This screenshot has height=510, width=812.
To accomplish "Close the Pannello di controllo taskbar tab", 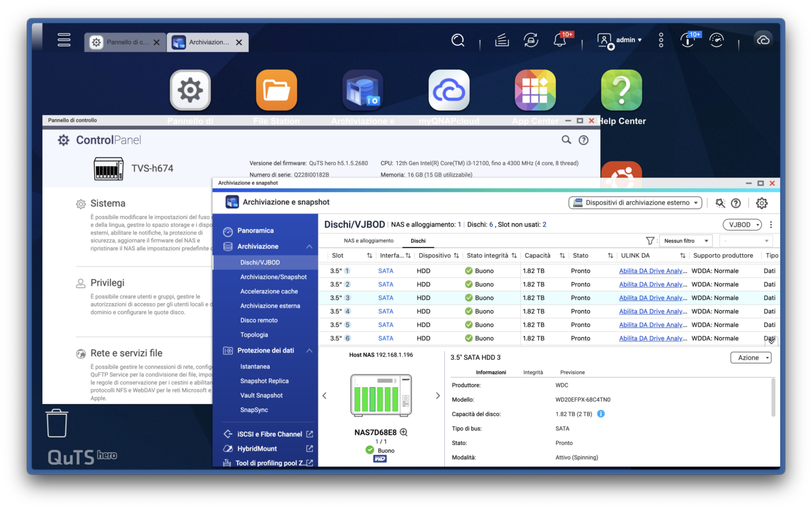I will [157, 42].
